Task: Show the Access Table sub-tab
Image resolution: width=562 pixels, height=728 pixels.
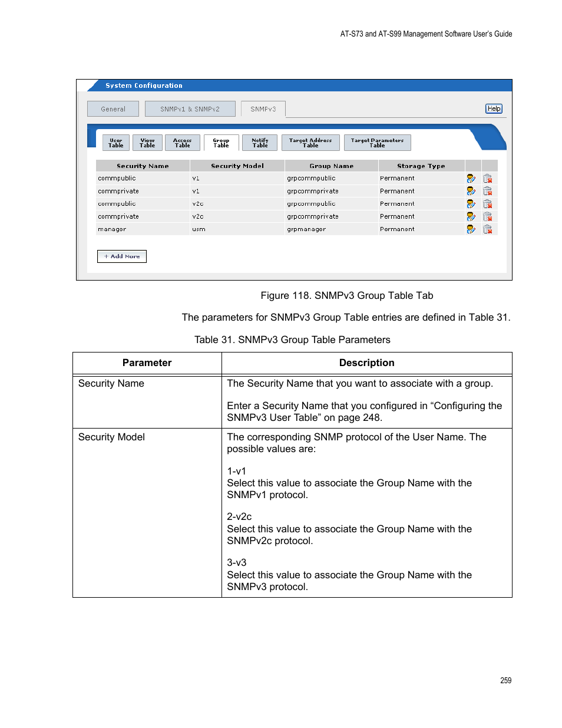Action: 183,143
